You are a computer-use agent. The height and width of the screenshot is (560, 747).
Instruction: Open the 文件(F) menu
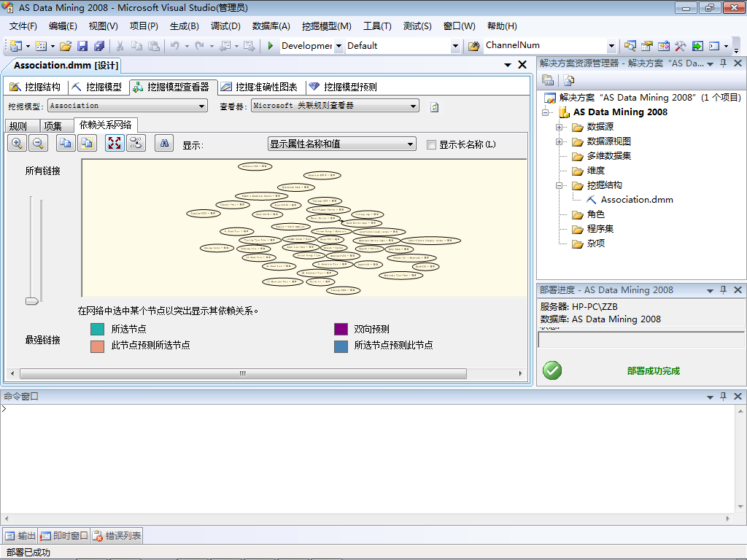tap(23, 26)
